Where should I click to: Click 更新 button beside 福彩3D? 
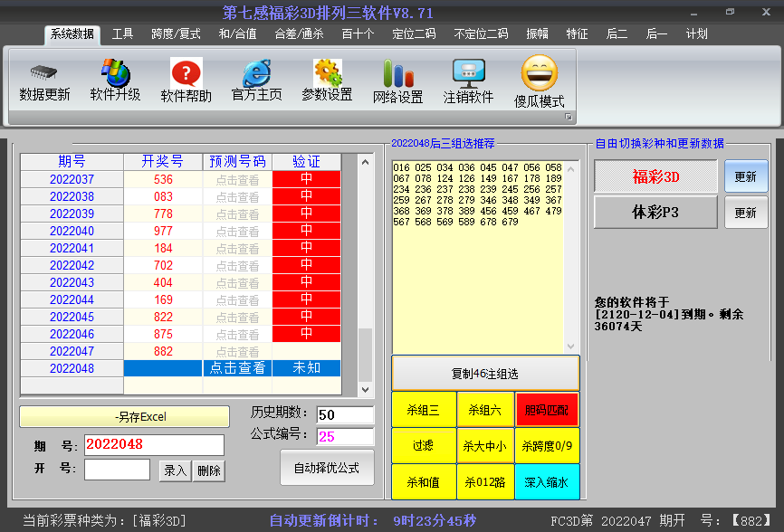tap(745, 176)
